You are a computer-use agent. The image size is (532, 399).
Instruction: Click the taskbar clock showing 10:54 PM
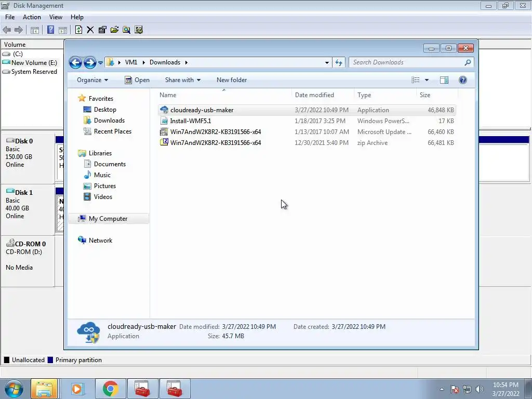point(506,389)
